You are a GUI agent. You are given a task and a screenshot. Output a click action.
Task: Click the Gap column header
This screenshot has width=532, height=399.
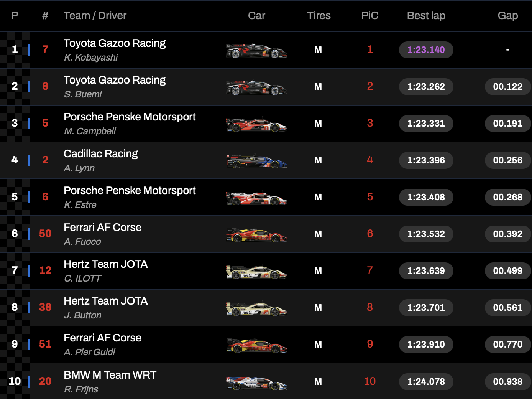coord(507,16)
